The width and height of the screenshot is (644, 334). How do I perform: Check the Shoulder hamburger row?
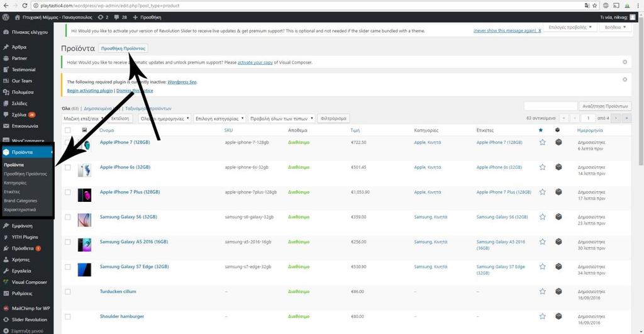click(68, 316)
